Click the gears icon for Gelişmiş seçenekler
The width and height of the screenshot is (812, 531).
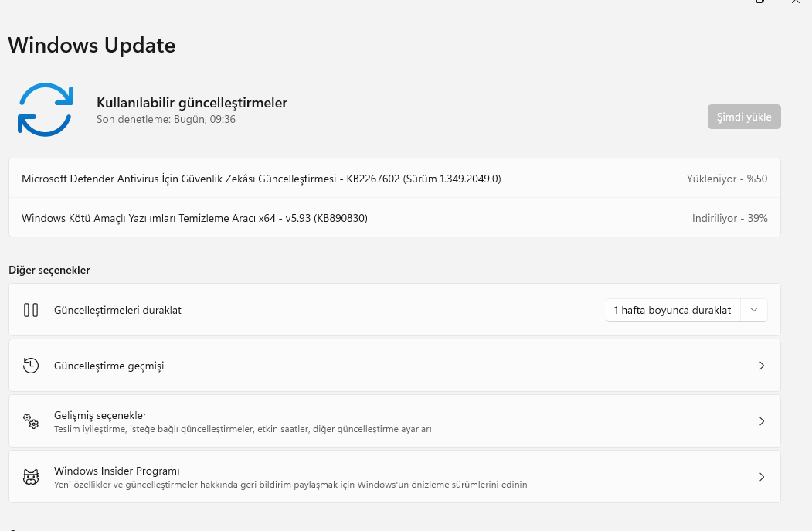31,420
